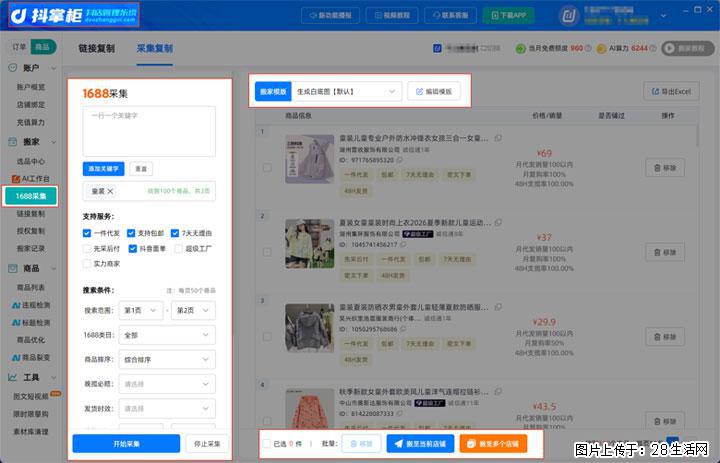Click the AI工作台 sidebar icon
Viewport: 720px width, 463px height.
(16, 179)
